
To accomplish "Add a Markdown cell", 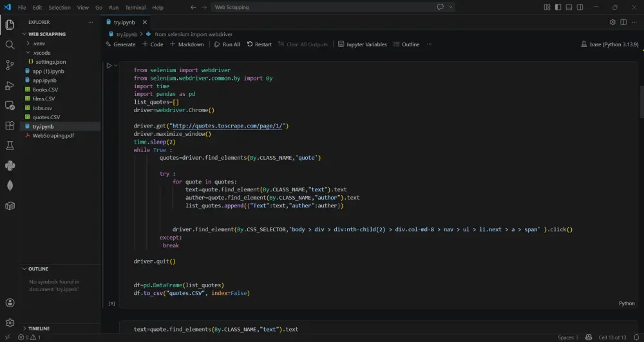I will [x=187, y=44].
